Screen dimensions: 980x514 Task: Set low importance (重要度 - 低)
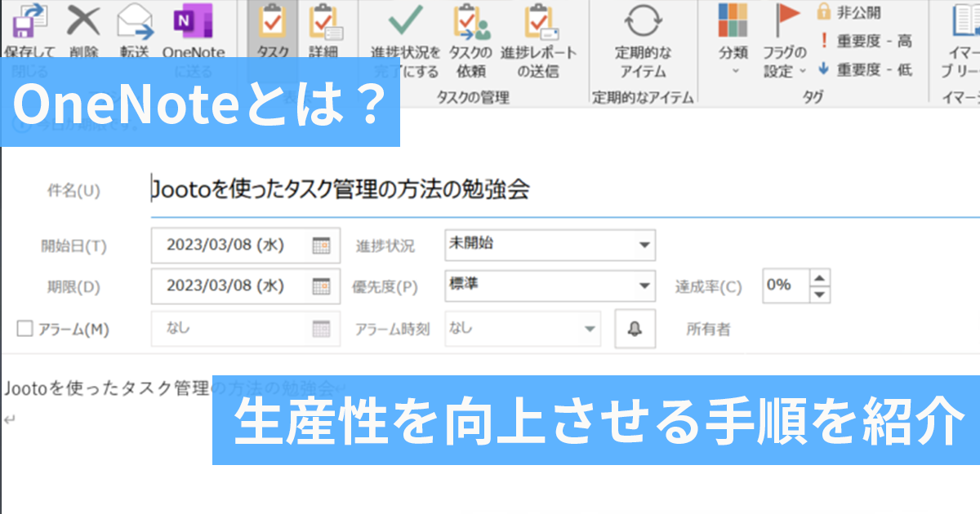coord(865,69)
